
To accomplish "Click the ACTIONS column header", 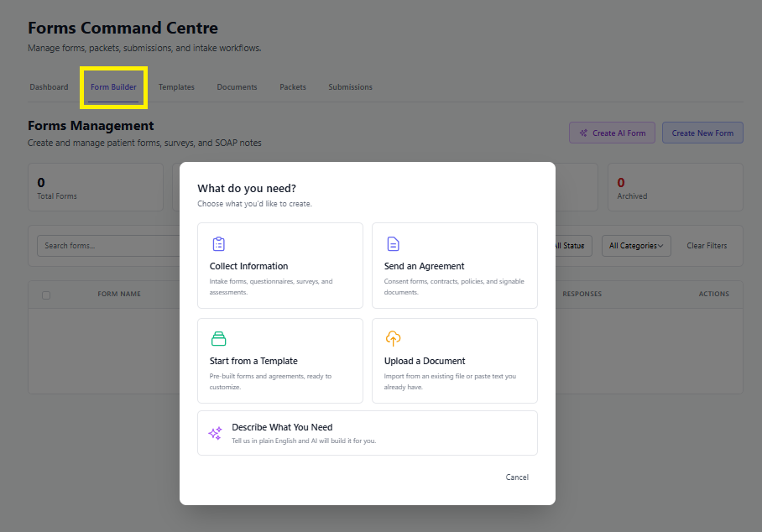I will 714,294.
